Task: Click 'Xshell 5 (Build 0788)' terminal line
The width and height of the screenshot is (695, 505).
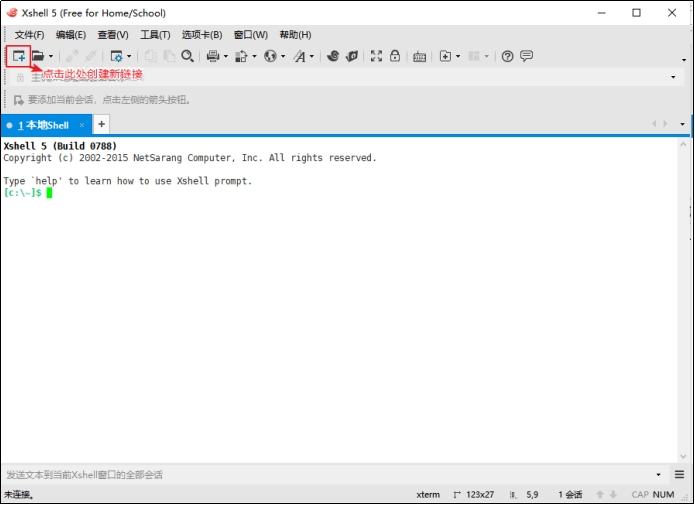Action: pos(60,146)
